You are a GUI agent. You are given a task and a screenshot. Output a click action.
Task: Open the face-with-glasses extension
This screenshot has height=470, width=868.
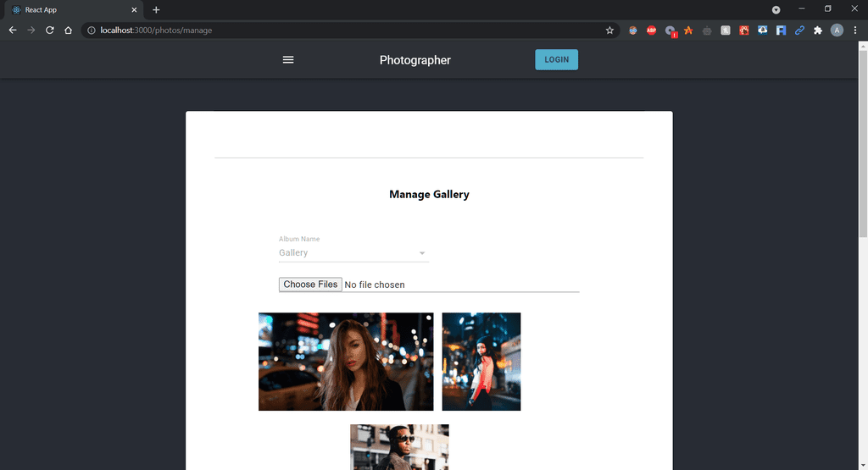tap(632, 30)
